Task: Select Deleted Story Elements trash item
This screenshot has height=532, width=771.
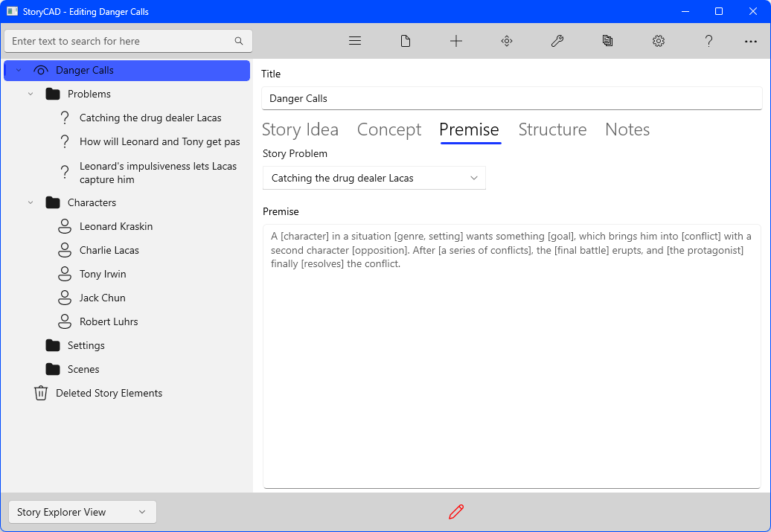Action: pyautogui.click(x=109, y=393)
